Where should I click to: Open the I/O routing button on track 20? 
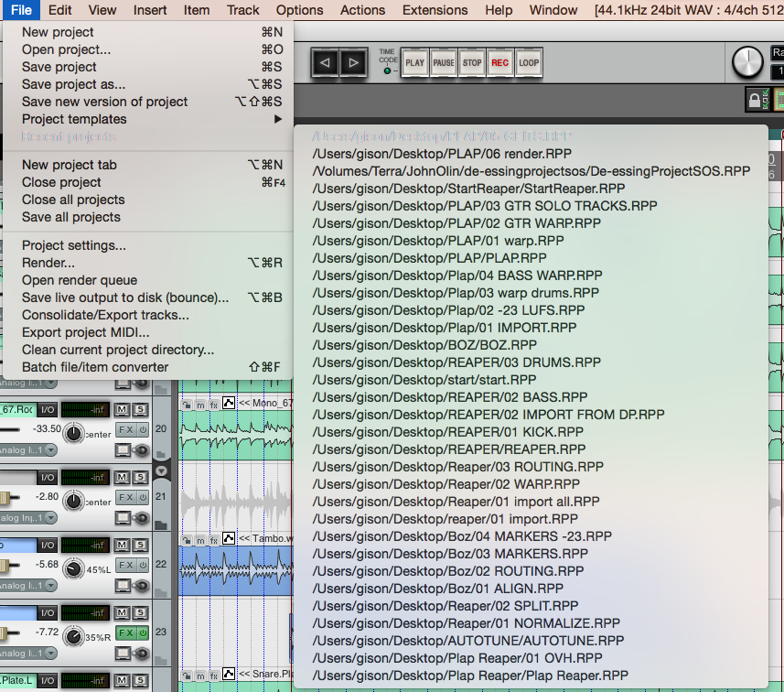coord(48,410)
